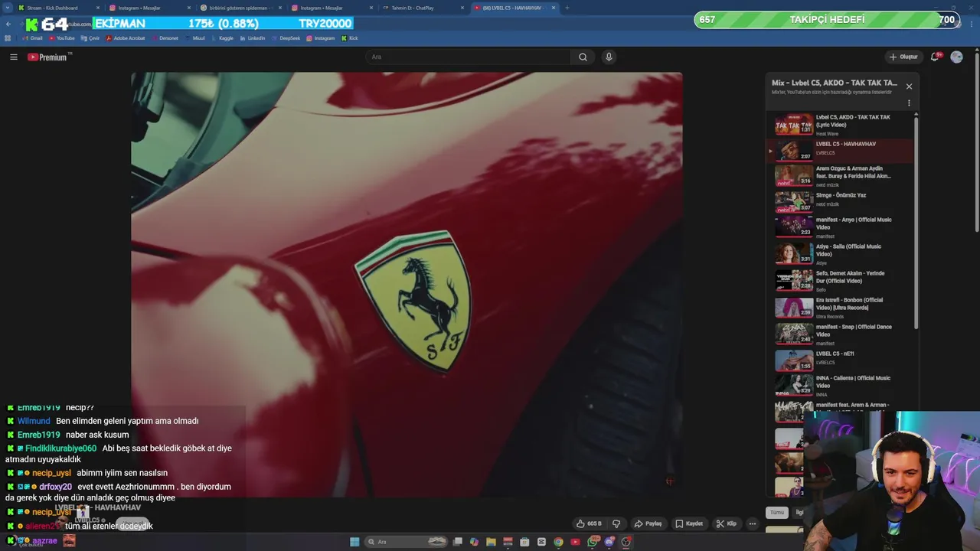Play Arem Ozguc & Arman Aydin playlist video

coord(841,176)
